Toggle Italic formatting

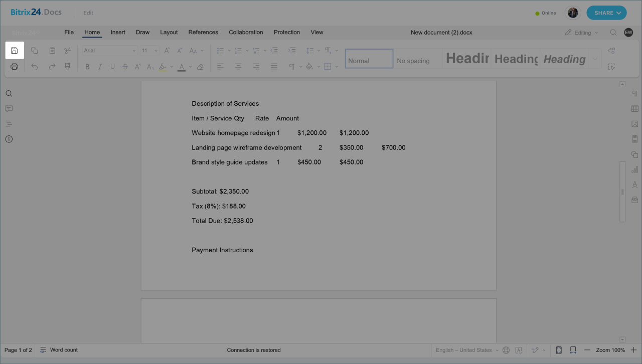pos(100,67)
